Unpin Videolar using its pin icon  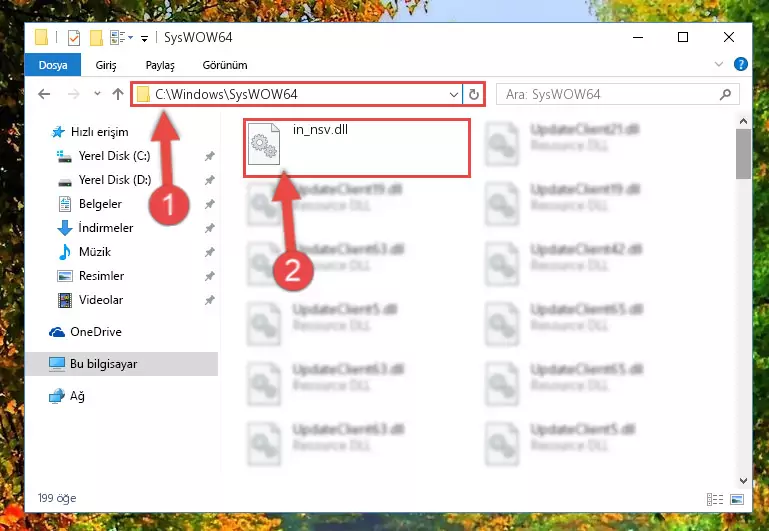coord(209,300)
